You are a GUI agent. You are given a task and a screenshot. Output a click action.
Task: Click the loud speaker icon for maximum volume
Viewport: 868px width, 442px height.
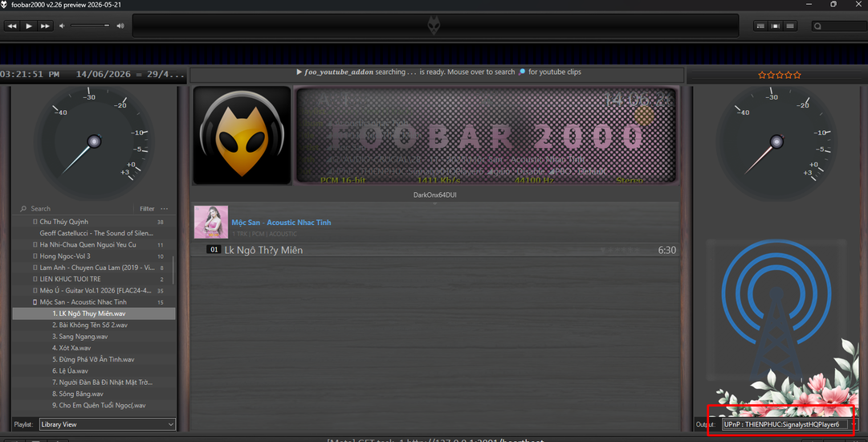pyautogui.click(x=120, y=26)
